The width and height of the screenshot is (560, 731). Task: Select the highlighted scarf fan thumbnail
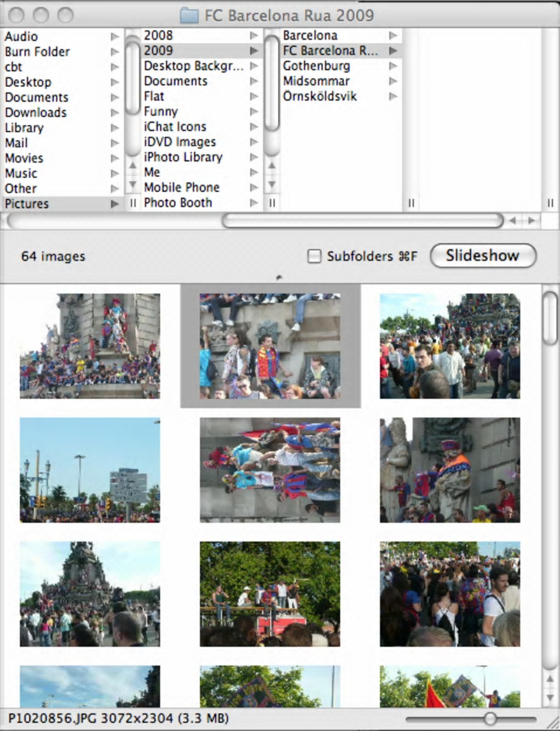pos(270,346)
